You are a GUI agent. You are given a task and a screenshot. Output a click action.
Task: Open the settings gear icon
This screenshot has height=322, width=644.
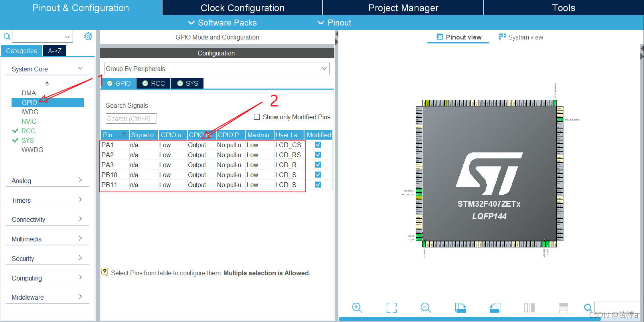pos(88,36)
